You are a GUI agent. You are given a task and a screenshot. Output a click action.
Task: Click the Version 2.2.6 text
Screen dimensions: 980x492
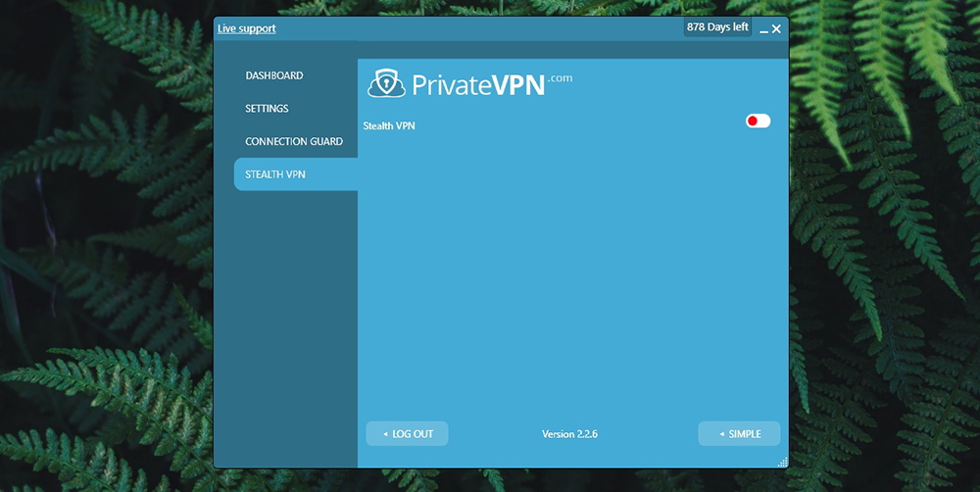tap(569, 434)
